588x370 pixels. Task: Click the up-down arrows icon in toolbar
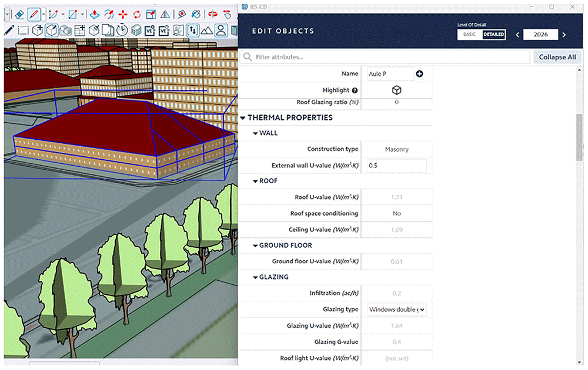point(193,31)
